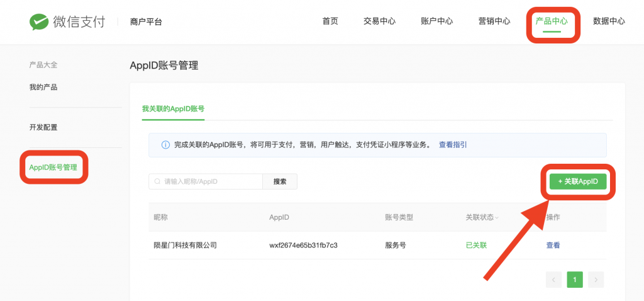The image size is (644, 301).
Task: Click the 已关联 status cell
Action: click(x=476, y=246)
